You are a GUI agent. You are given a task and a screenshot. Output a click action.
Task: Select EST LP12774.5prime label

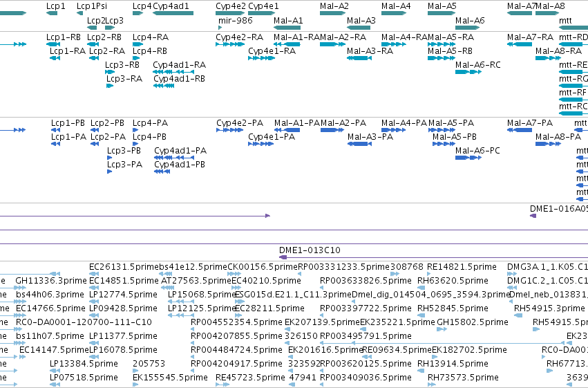(x=123, y=295)
